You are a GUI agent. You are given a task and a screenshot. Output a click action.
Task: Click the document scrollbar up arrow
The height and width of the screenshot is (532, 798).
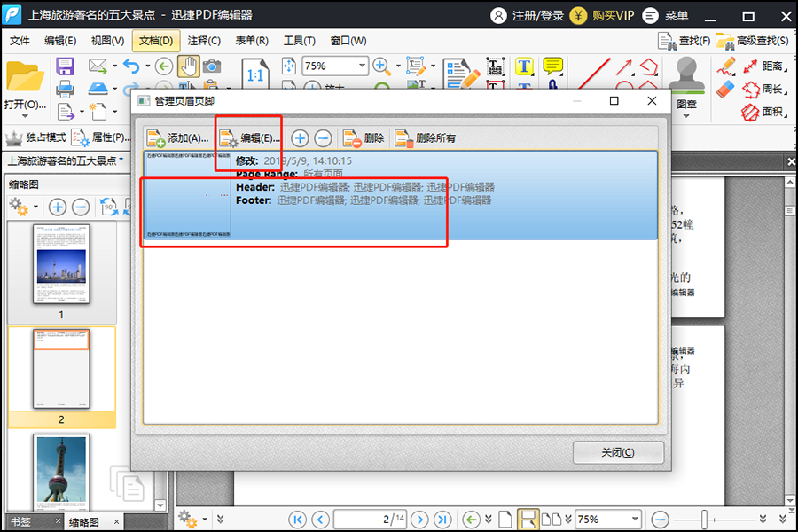click(x=790, y=182)
